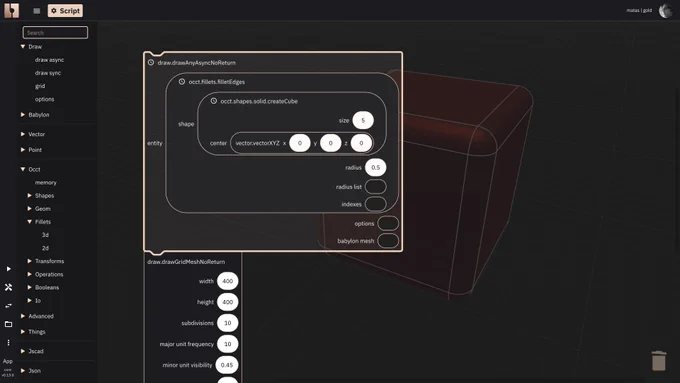The height and width of the screenshot is (383, 680).
Task: Click the search input field
Action: (55, 33)
